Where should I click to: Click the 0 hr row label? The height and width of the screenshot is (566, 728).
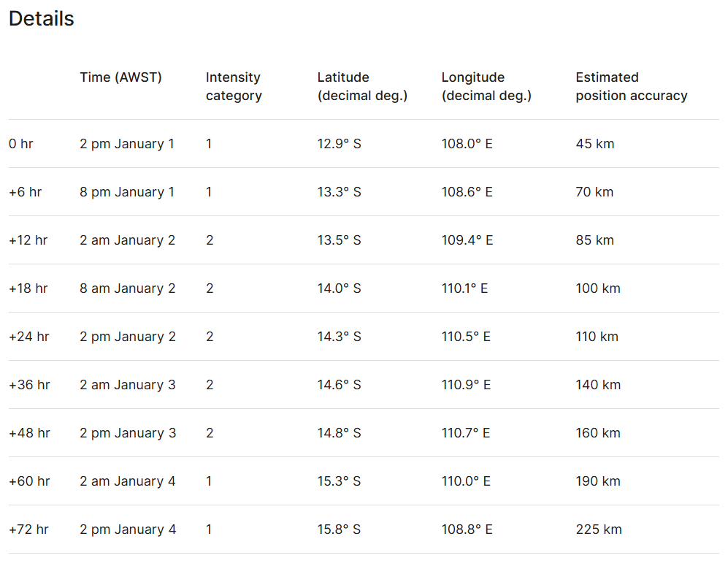21,144
